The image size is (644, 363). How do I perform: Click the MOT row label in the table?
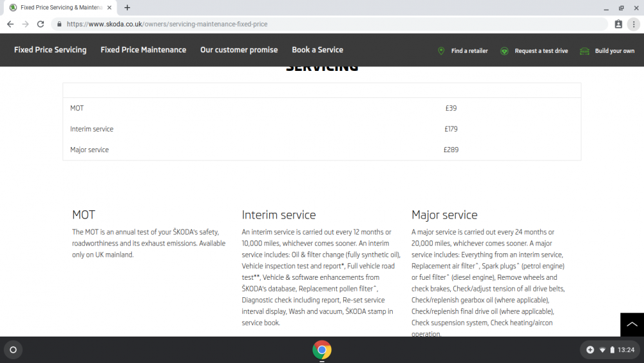click(77, 108)
